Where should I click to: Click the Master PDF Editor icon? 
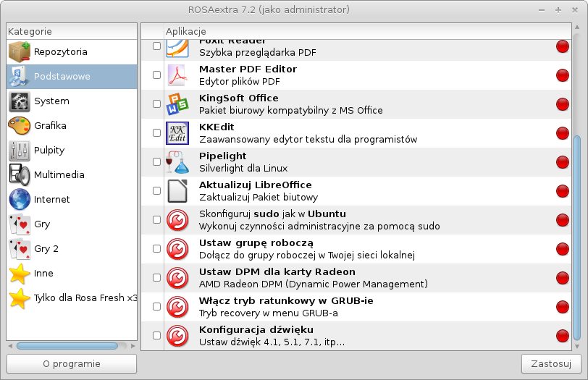click(177, 75)
